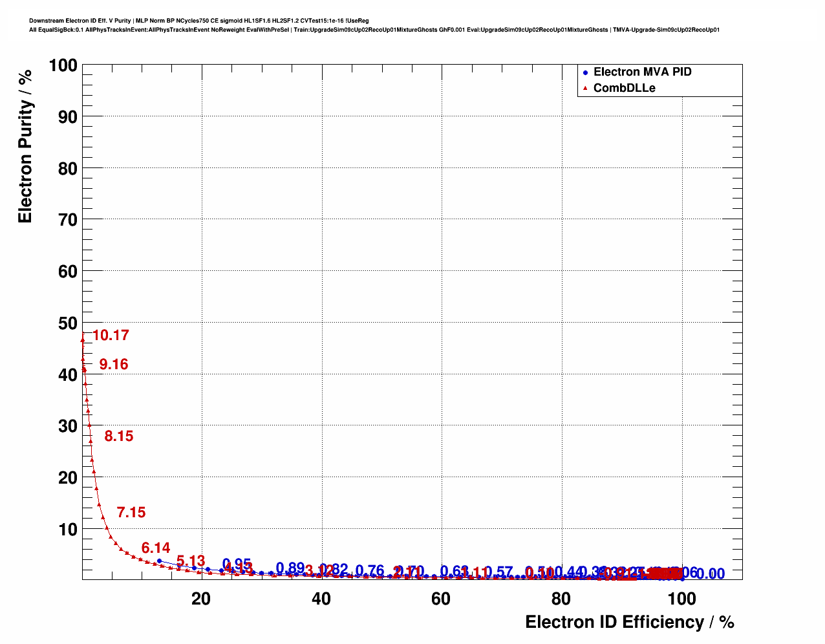Click the CombDLLe legend label
The image size is (825, 644).
(x=624, y=88)
